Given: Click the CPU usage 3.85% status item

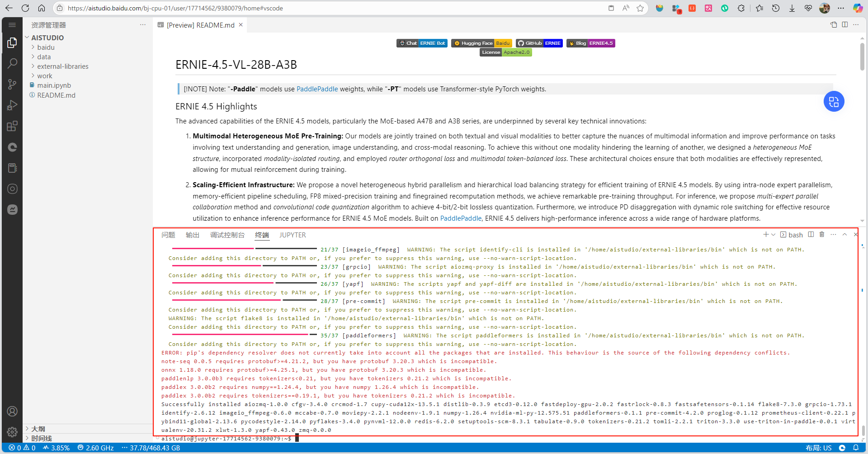Looking at the screenshot, I should click(57, 448).
